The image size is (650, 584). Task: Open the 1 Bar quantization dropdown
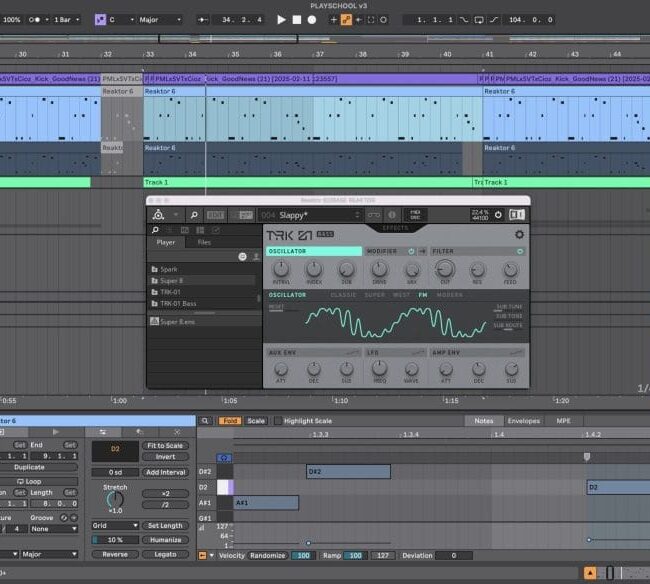point(67,19)
